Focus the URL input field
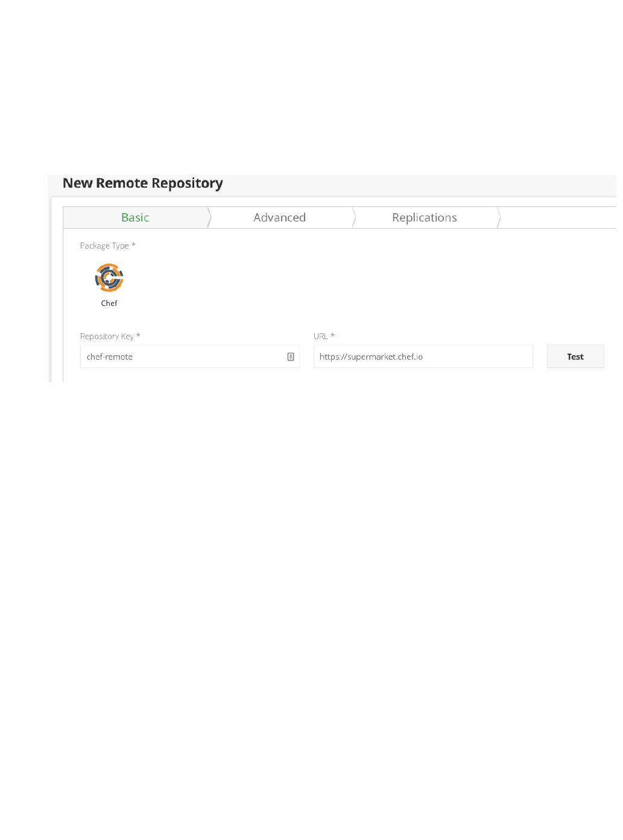623x840 pixels. tap(423, 357)
